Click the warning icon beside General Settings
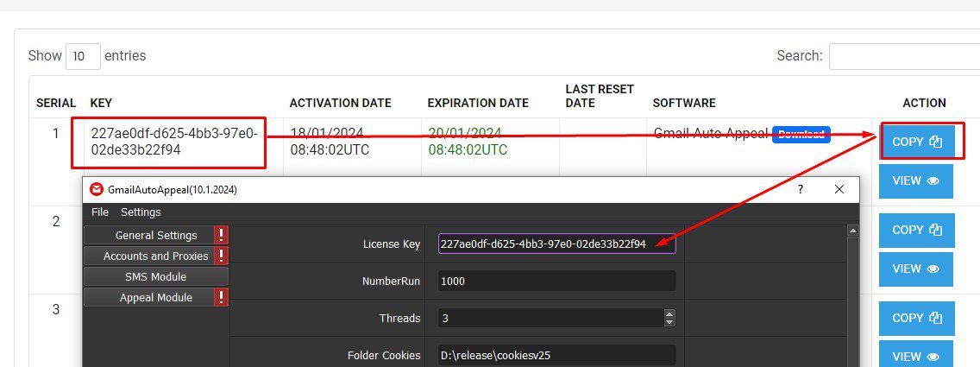The height and width of the screenshot is (367, 980). 221,235
